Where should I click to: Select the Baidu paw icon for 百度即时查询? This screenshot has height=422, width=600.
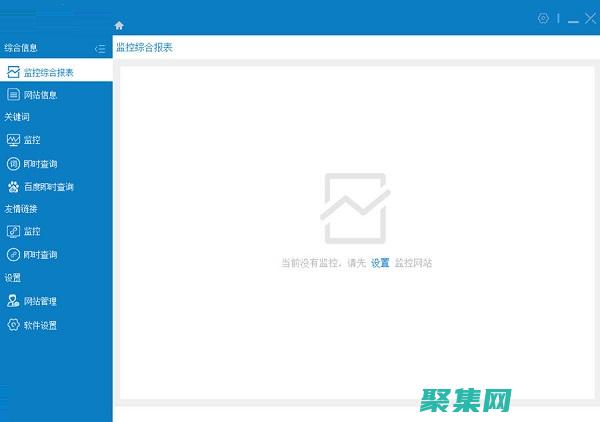click(x=13, y=186)
